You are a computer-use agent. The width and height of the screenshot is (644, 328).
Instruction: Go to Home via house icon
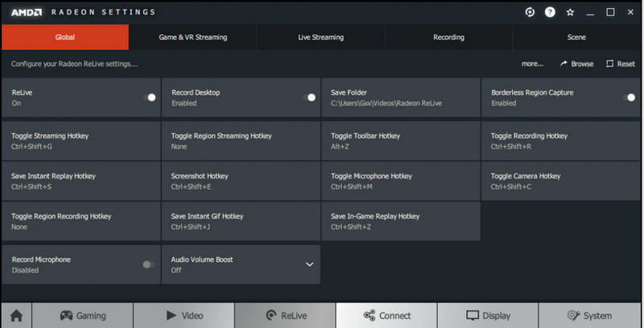pyautogui.click(x=16, y=316)
